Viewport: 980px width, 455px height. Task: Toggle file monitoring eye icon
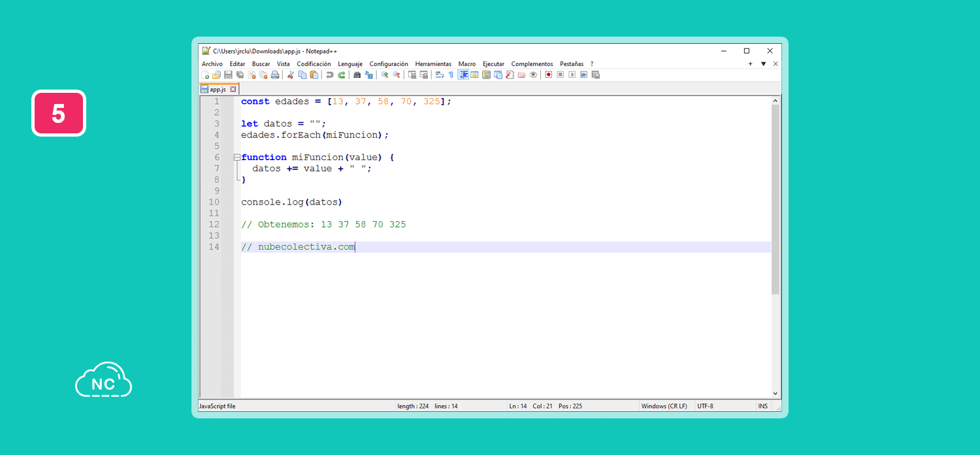click(x=533, y=75)
